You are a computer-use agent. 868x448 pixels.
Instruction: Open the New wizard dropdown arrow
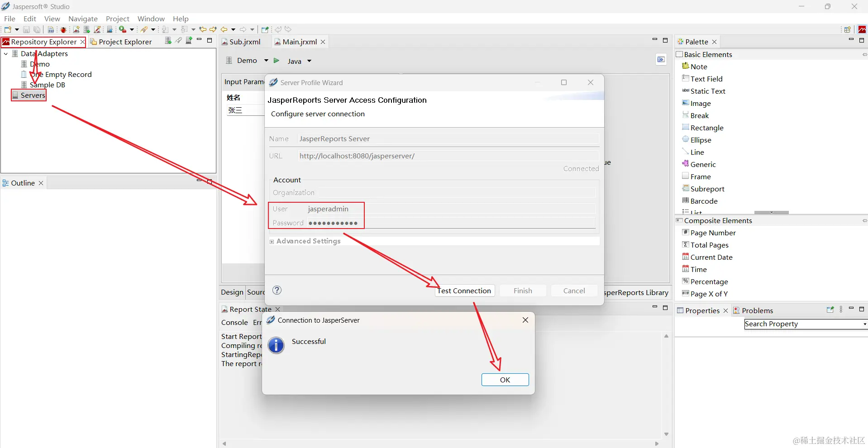pos(17,29)
